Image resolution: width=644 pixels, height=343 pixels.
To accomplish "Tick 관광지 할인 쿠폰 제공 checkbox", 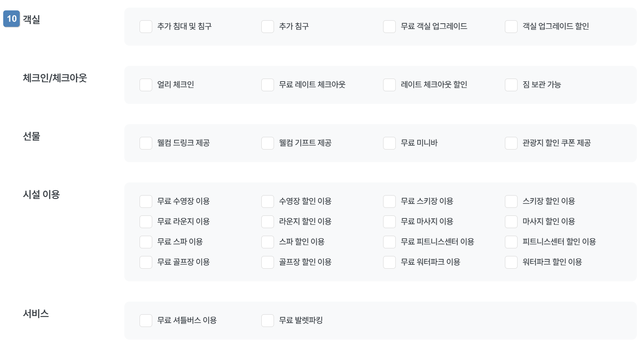I will point(511,143).
